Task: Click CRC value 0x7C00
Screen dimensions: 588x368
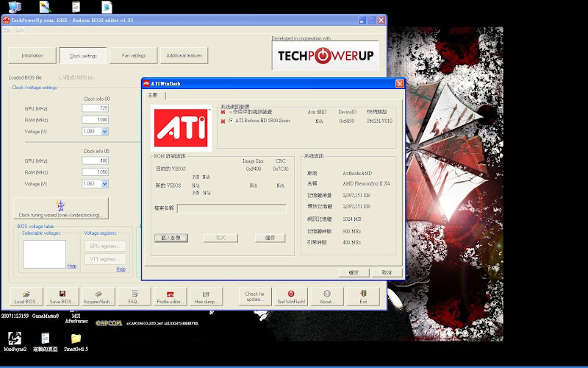Action: tap(281, 169)
